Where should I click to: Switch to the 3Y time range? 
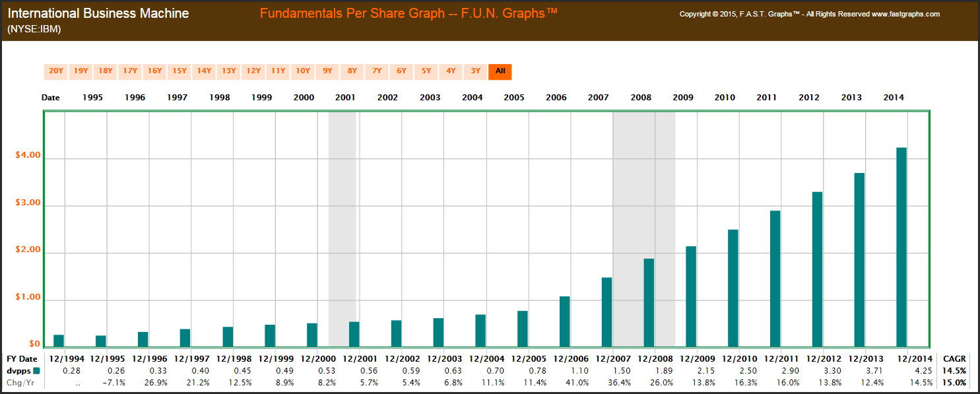pos(476,71)
